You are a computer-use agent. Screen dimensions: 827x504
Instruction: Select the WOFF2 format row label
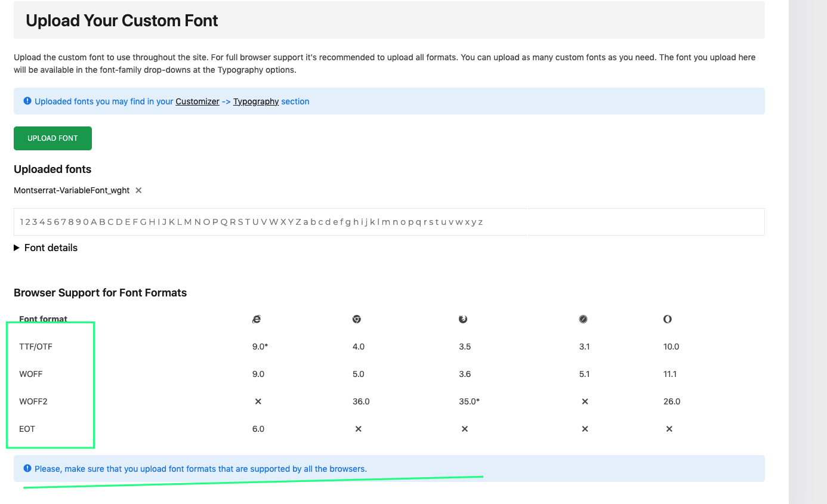click(33, 401)
